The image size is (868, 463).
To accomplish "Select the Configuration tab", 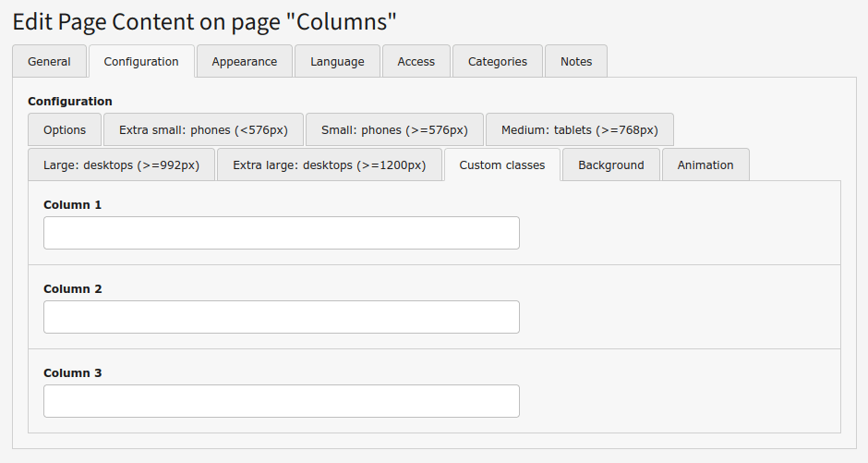I will click(141, 62).
